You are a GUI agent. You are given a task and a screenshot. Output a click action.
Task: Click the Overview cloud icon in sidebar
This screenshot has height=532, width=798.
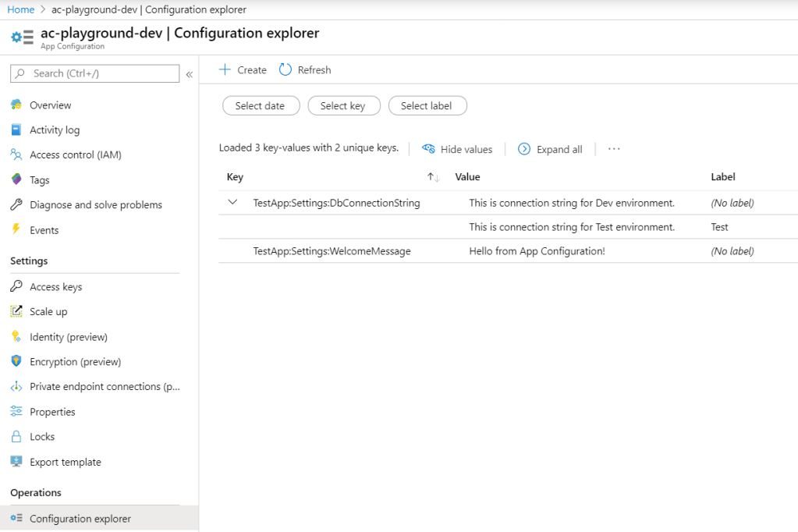[x=16, y=105]
